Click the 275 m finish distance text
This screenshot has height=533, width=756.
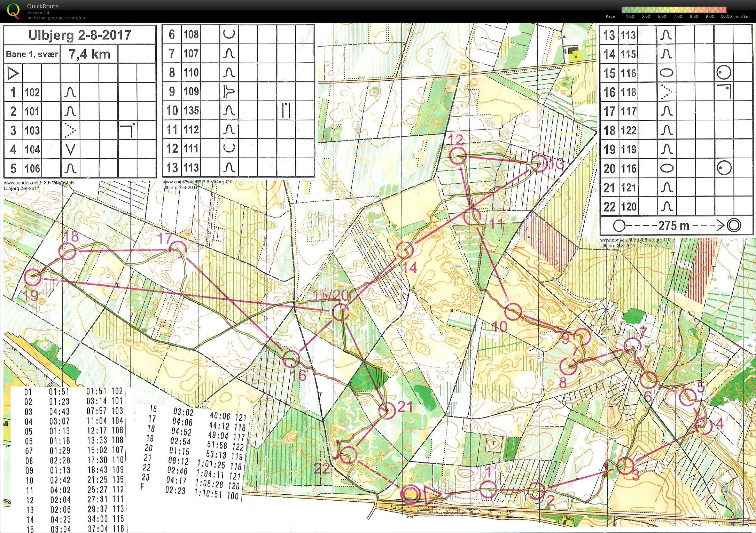[x=673, y=226]
